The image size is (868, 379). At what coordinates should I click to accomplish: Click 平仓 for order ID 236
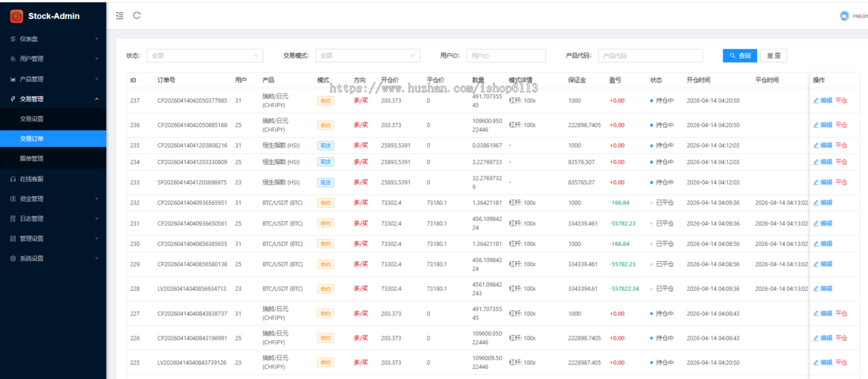[841, 125]
